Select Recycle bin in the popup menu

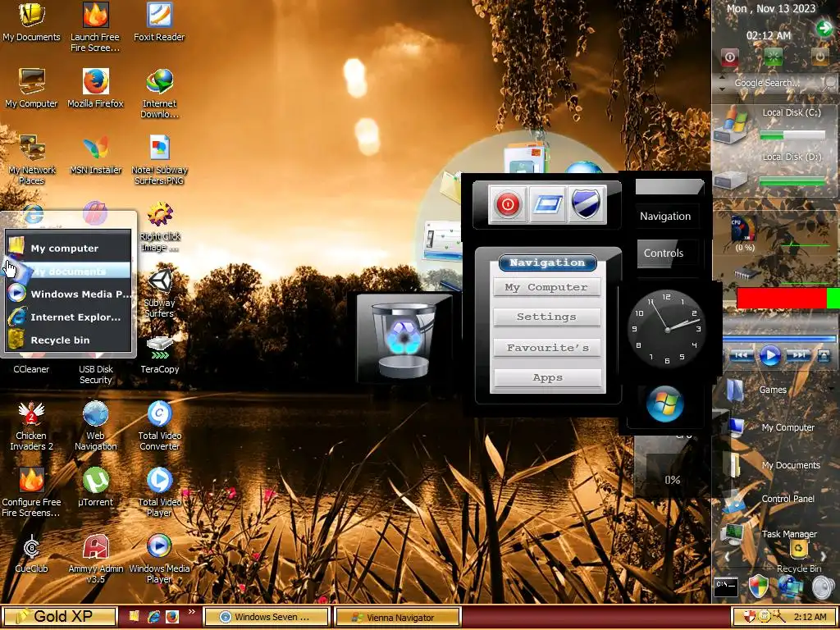68,340
